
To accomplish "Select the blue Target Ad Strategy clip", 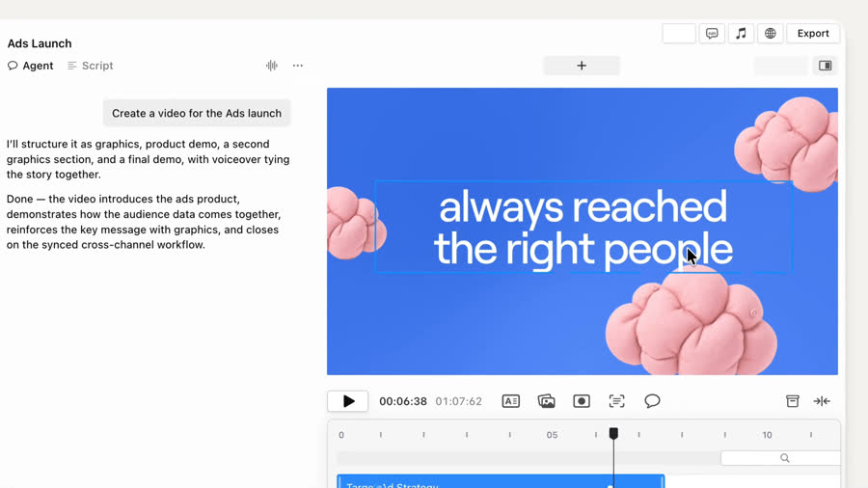I will (x=501, y=481).
